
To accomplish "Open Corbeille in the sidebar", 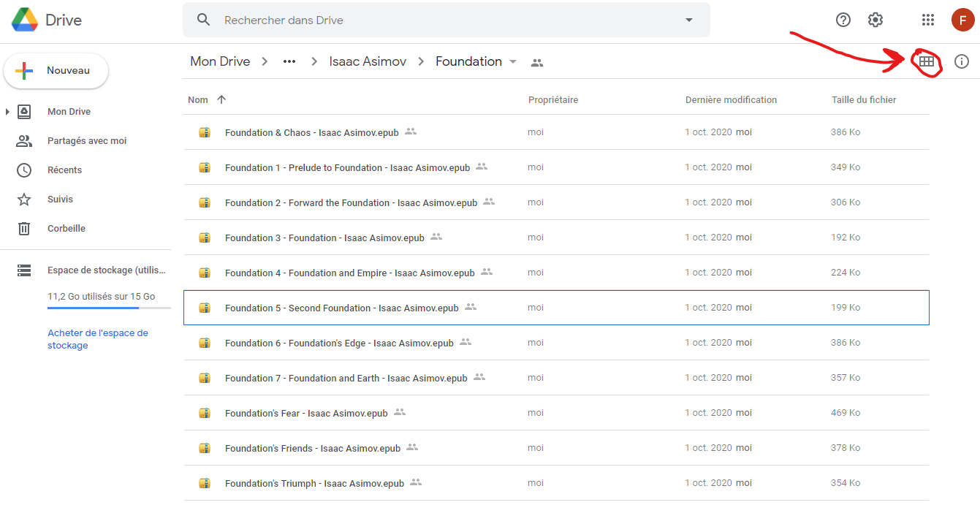I will [x=67, y=229].
